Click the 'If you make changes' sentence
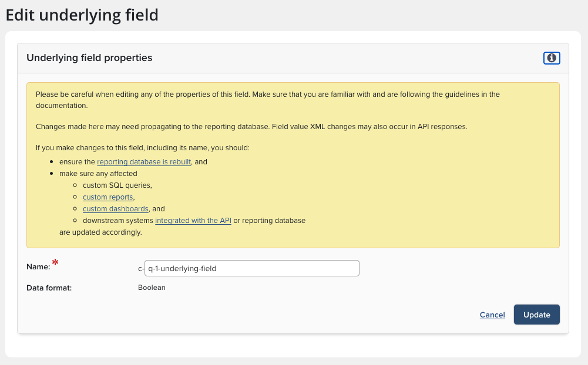The width and height of the screenshot is (588, 365). click(x=143, y=147)
